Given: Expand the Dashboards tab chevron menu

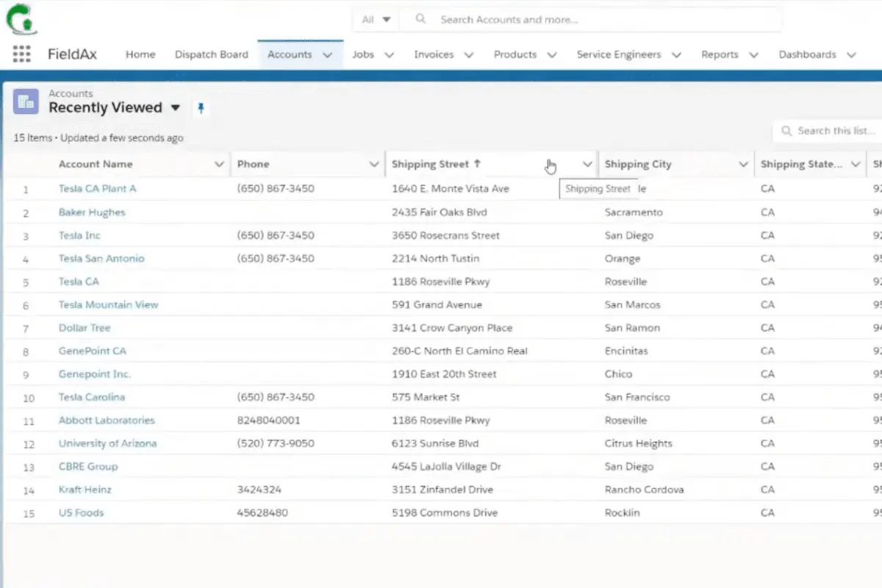Looking at the screenshot, I should tap(851, 54).
